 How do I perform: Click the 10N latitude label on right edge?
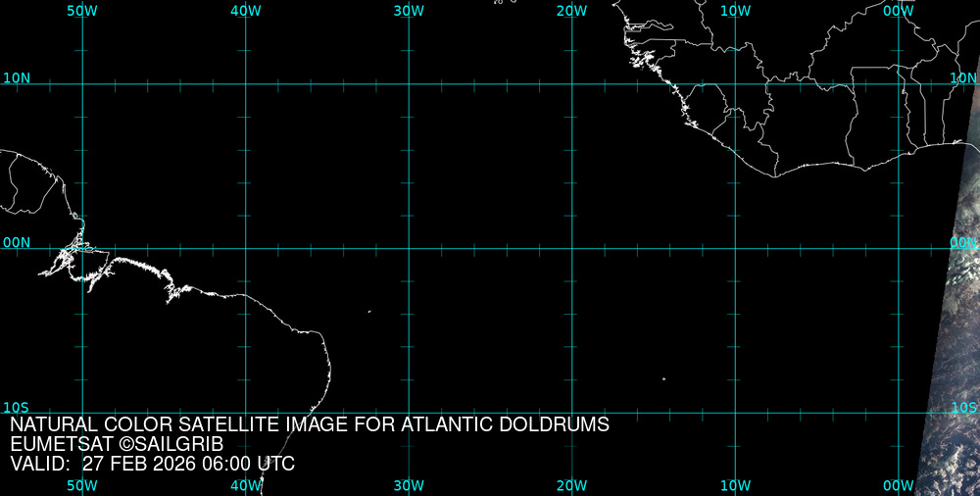click(x=964, y=77)
